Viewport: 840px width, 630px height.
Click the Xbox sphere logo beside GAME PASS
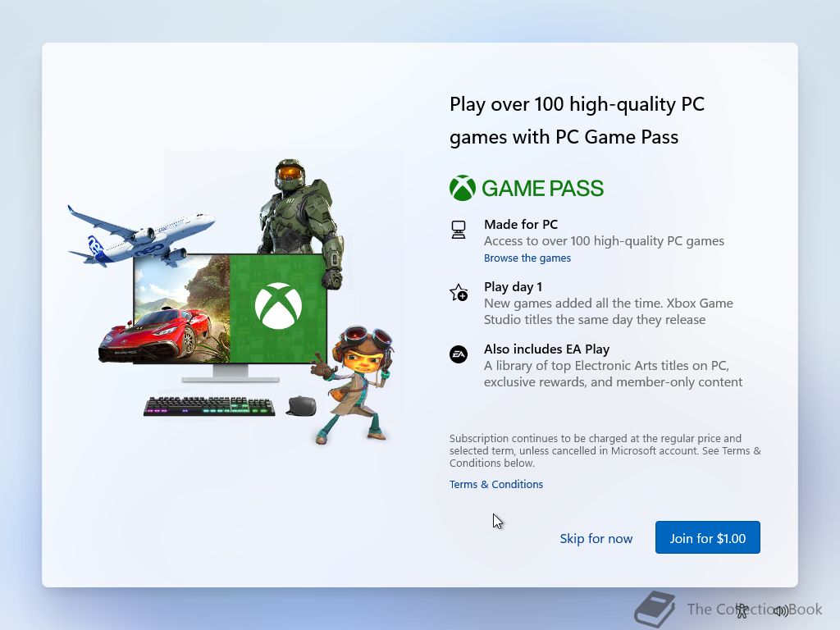click(x=463, y=188)
